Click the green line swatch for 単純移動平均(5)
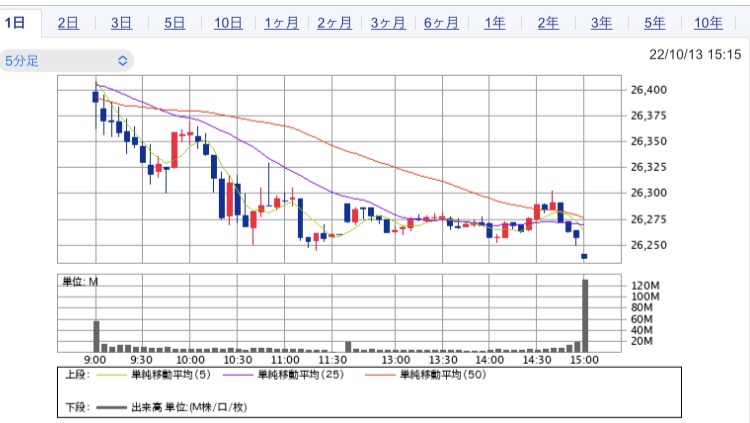750x423 pixels. pyautogui.click(x=111, y=375)
